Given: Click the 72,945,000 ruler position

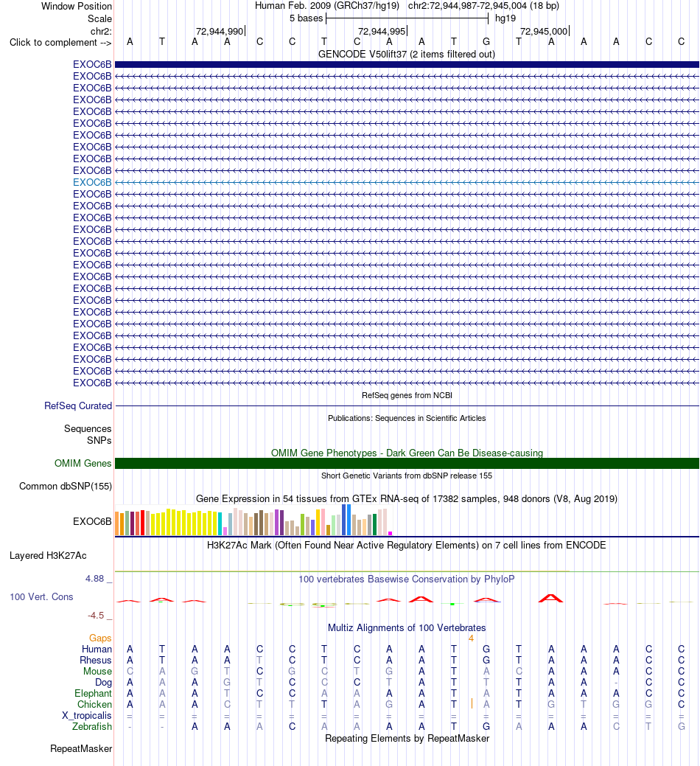Looking at the screenshot, I should 544,31.
